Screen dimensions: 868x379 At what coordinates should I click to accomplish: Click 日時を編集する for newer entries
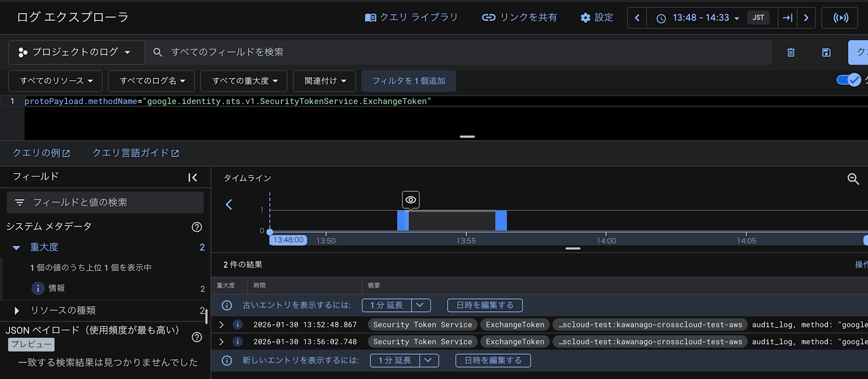click(493, 360)
